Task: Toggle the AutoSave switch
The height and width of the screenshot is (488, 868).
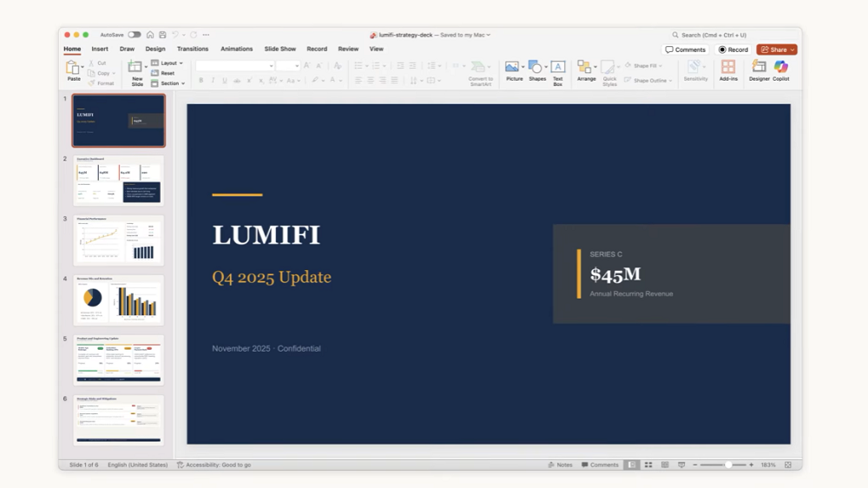Action: [135, 35]
